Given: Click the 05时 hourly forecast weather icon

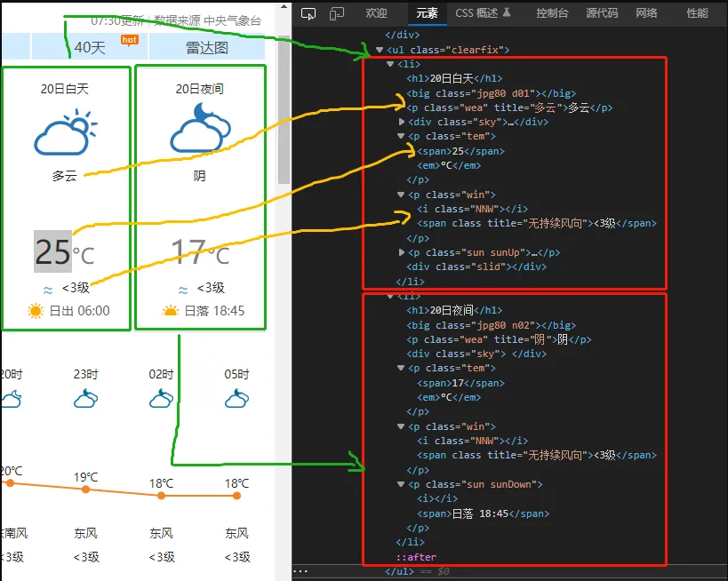Looking at the screenshot, I should click(x=236, y=399).
